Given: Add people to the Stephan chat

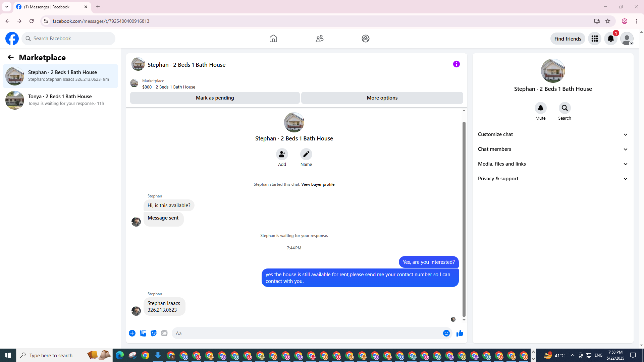Looking at the screenshot, I should pyautogui.click(x=282, y=154).
